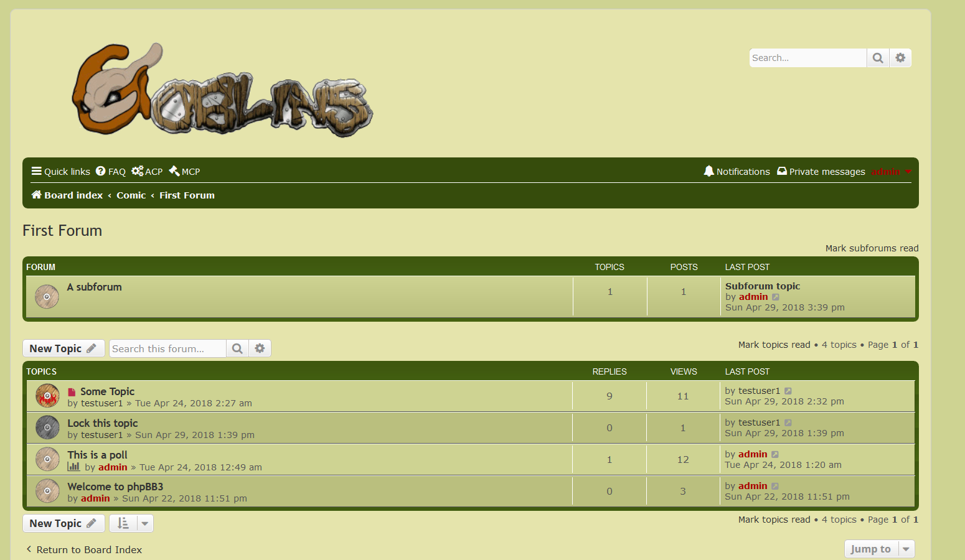View latest post icon in subforum row
Screen dimensions: 965x560
[776, 297]
